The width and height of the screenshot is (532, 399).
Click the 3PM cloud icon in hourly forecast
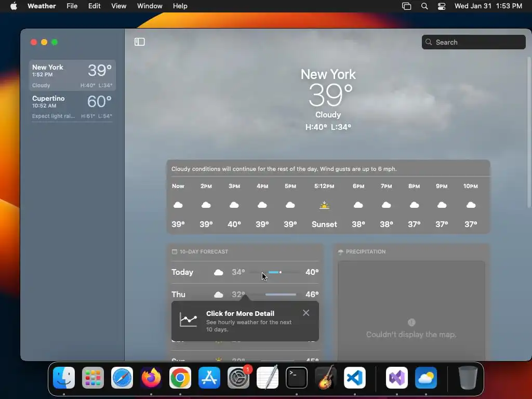tap(234, 205)
